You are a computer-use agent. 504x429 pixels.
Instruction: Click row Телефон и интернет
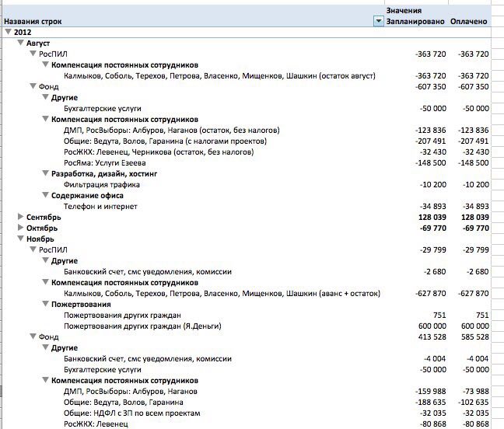(100, 207)
